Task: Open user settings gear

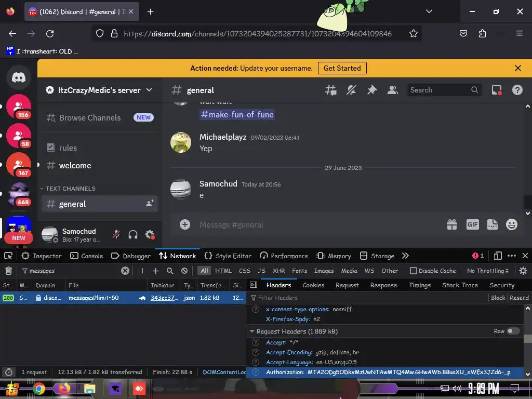Action: [x=150, y=234]
